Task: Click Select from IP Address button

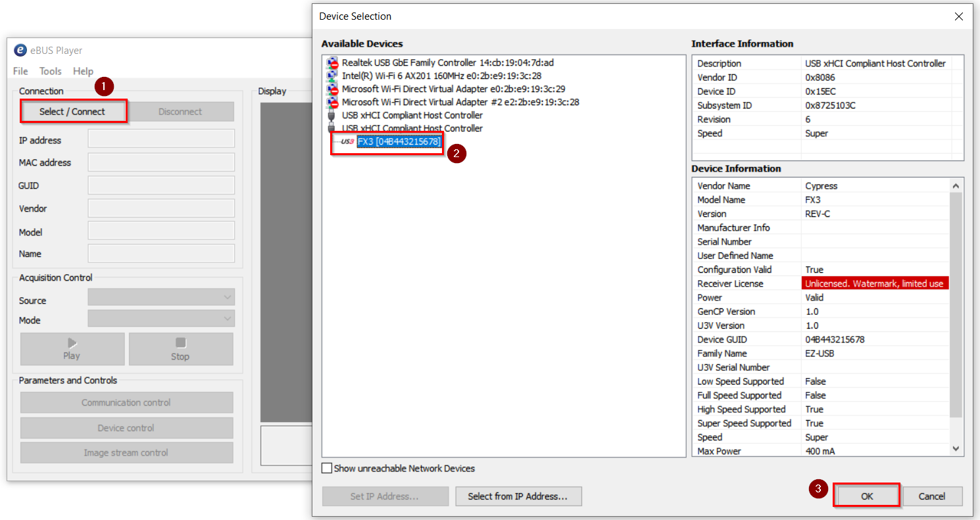Action: pos(518,496)
